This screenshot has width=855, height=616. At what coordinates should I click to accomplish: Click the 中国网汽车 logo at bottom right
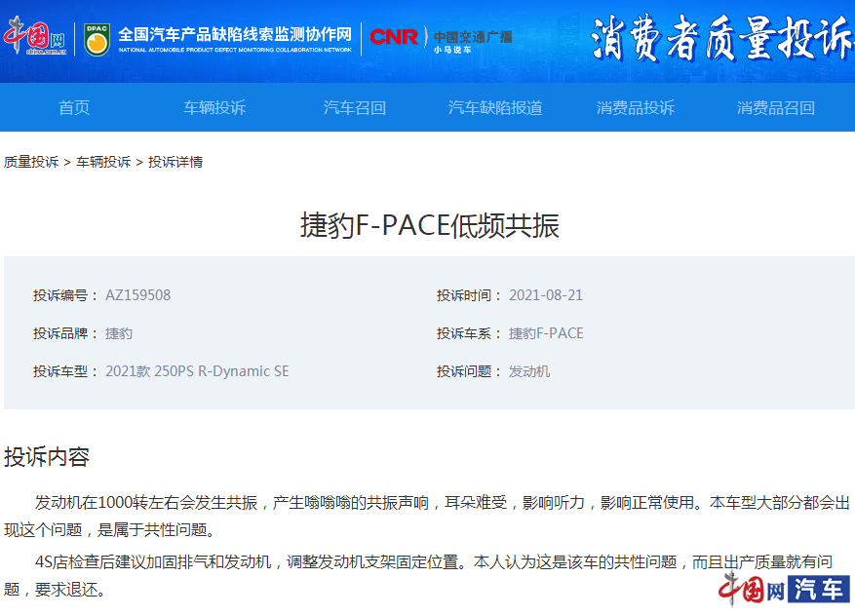pyautogui.click(x=784, y=589)
